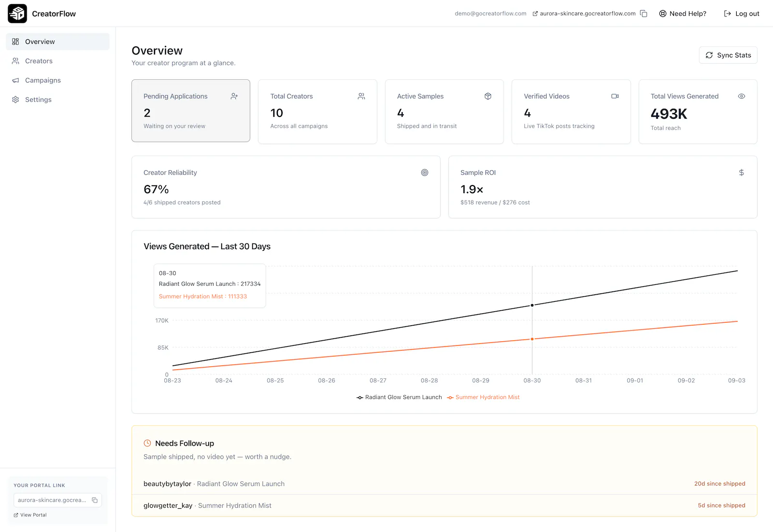Click the dollar icon on Sample ROI
773x532 pixels.
tap(742, 173)
